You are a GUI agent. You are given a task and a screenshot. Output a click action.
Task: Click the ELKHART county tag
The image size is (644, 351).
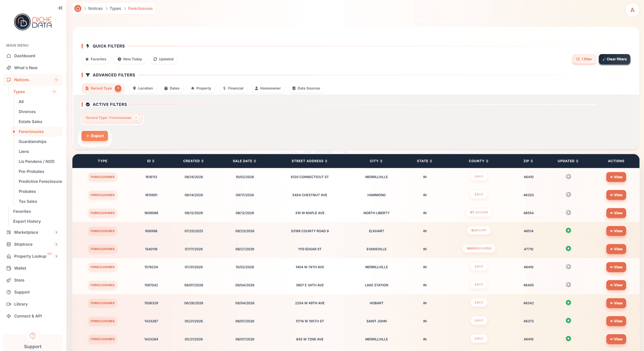[x=479, y=230]
